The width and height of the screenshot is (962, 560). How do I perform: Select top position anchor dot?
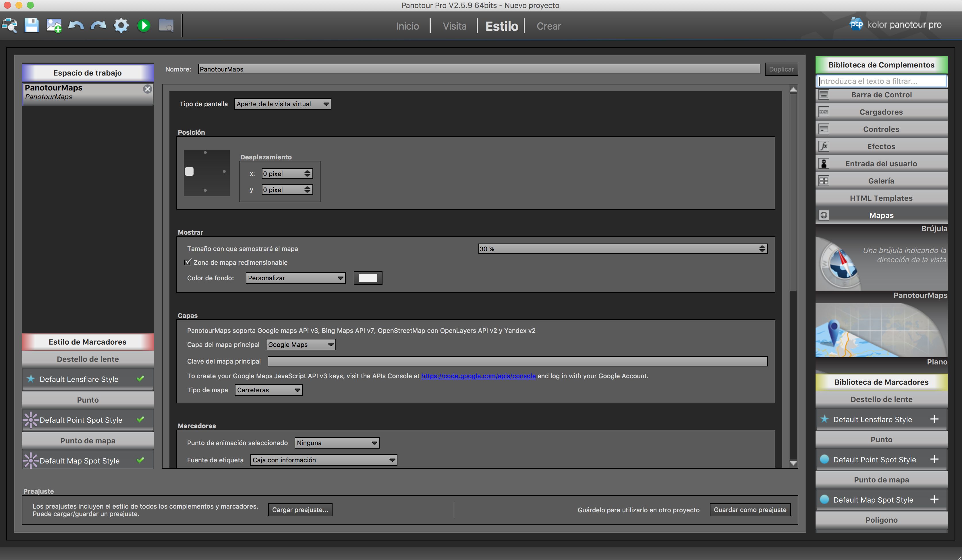pos(205,152)
